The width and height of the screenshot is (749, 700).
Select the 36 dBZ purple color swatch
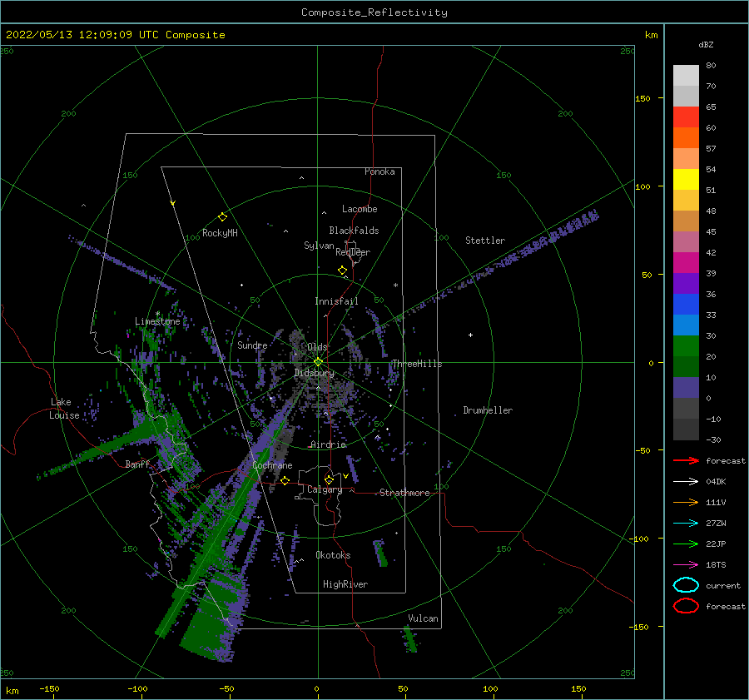[x=686, y=284]
